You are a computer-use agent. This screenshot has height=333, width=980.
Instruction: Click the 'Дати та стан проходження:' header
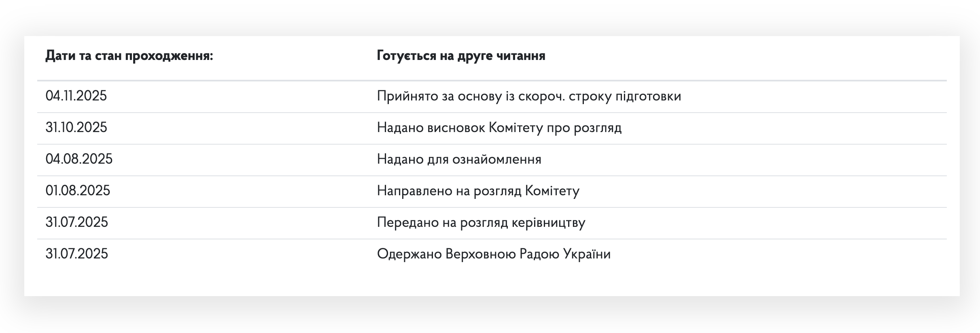tap(129, 55)
